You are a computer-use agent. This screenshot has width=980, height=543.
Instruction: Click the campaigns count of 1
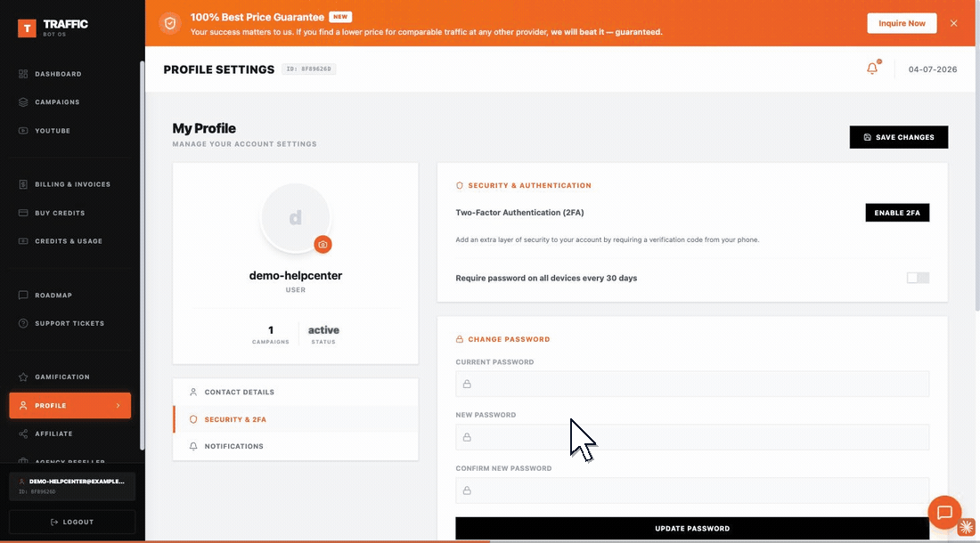click(271, 330)
